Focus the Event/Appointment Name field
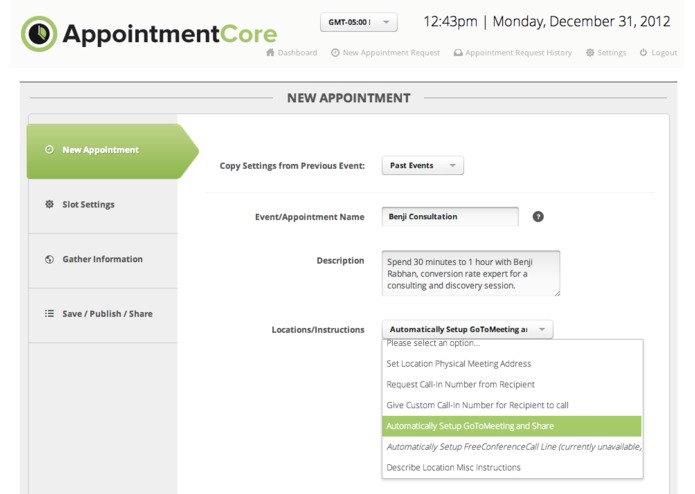 [x=450, y=217]
